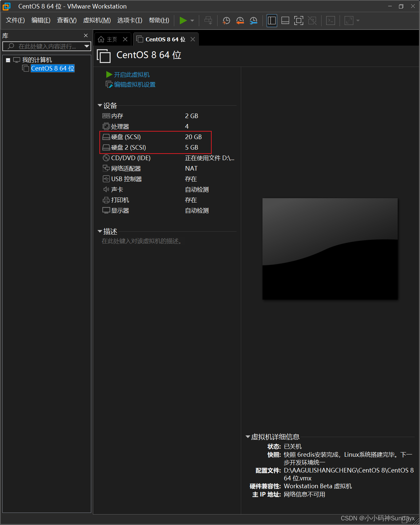Click the USB 控制器 icon
Viewport: 420px width, 525px height.
[106, 179]
